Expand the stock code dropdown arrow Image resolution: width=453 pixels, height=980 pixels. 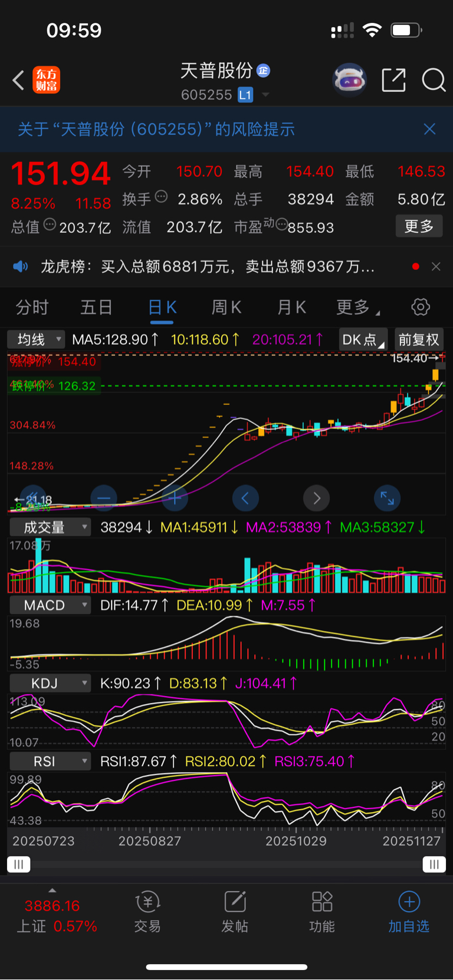(265, 95)
